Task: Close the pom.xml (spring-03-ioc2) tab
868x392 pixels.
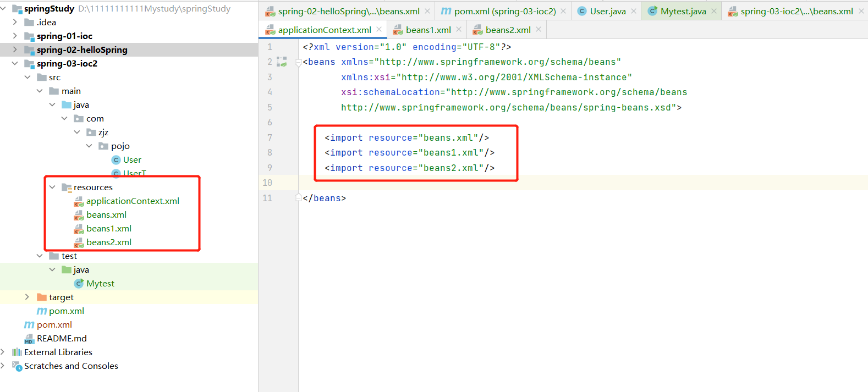Action: point(563,11)
